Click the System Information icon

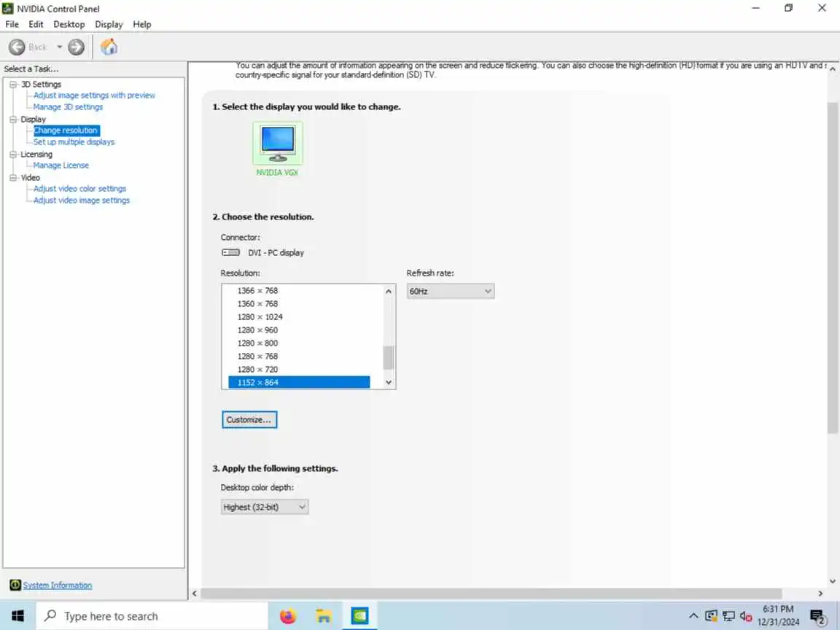click(x=15, y=585)
